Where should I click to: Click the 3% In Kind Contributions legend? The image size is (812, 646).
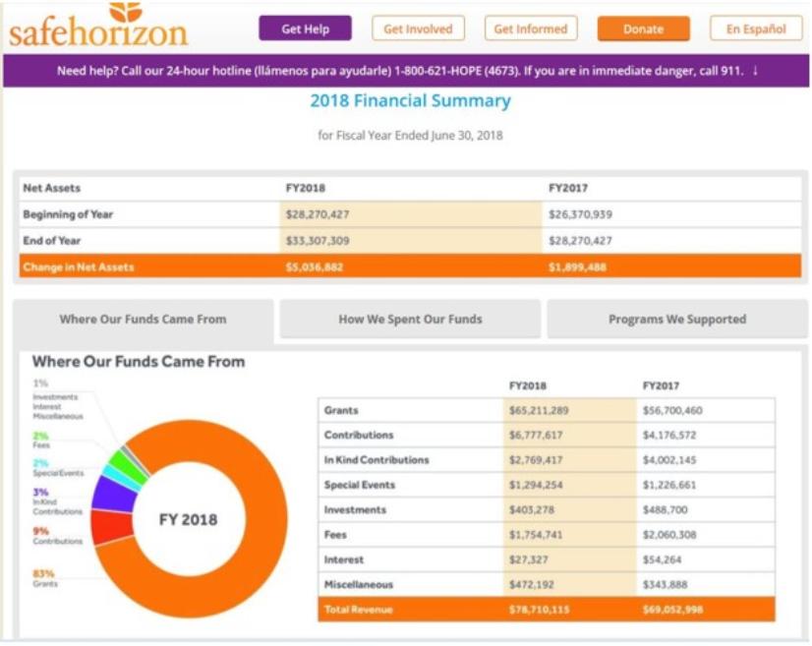coord(57,501)
